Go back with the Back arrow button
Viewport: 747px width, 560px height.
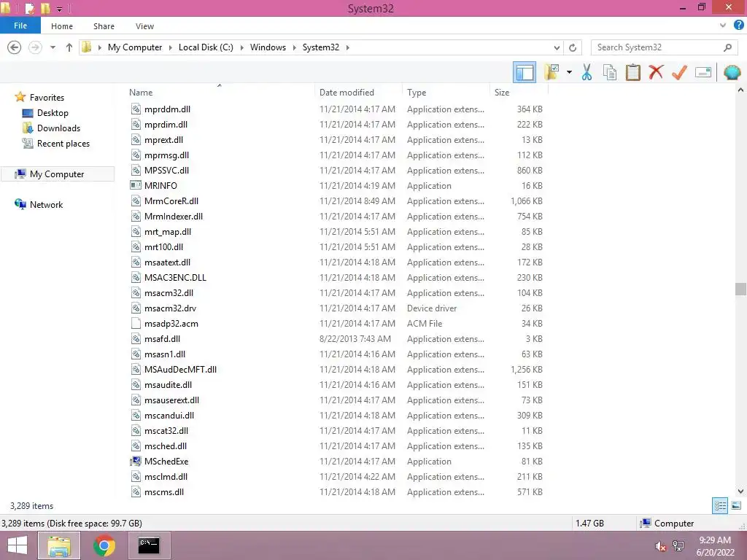[x=15, y=47]
